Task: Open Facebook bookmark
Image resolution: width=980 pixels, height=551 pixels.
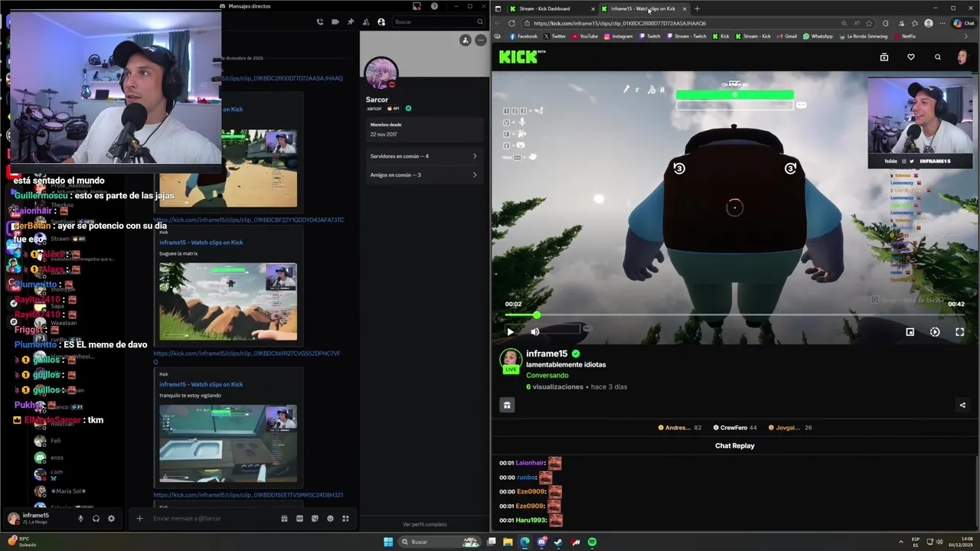Action: [524, 36]
